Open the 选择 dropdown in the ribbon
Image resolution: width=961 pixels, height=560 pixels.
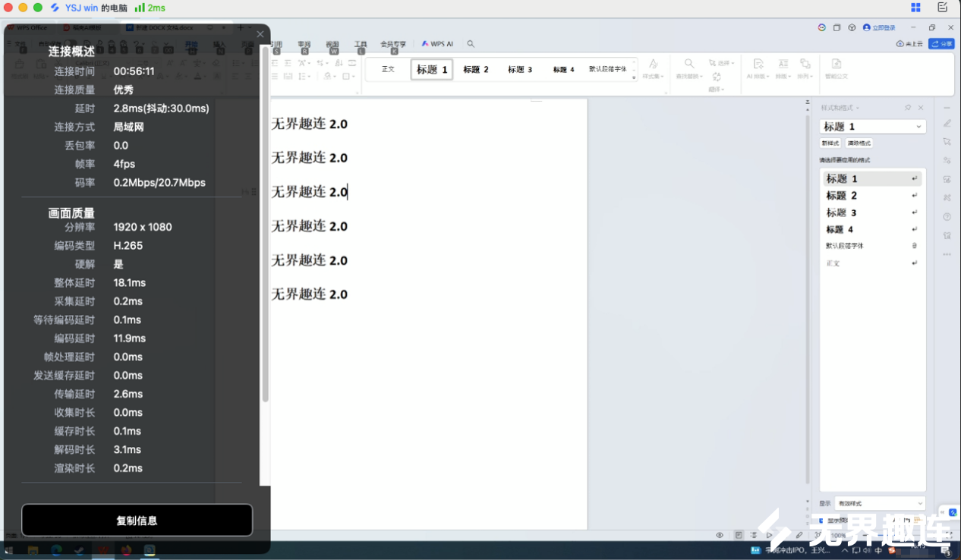pos(721,63)
